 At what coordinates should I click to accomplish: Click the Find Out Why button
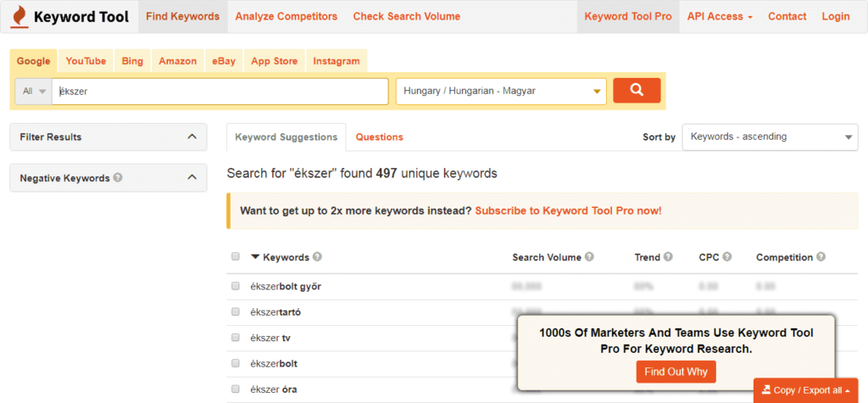click(x=676, y=372)
